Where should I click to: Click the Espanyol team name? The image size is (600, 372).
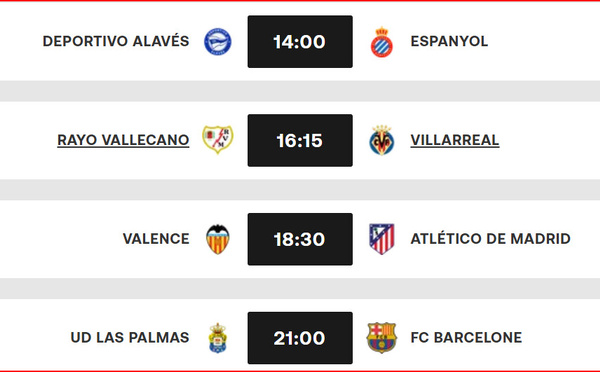pyautogui.click(x=449, y=41)
